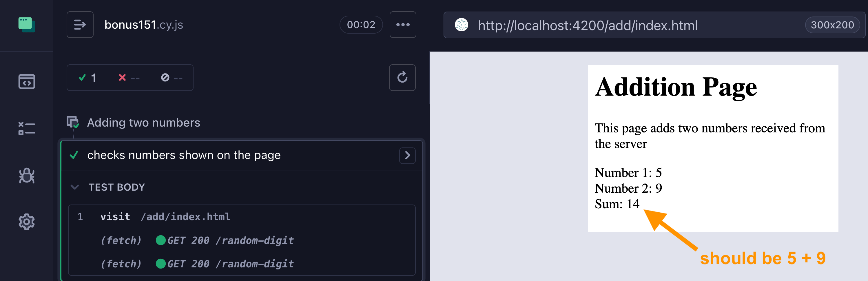Open the 300x200 viewport size dropdown
868x281 pixels.
831,25
